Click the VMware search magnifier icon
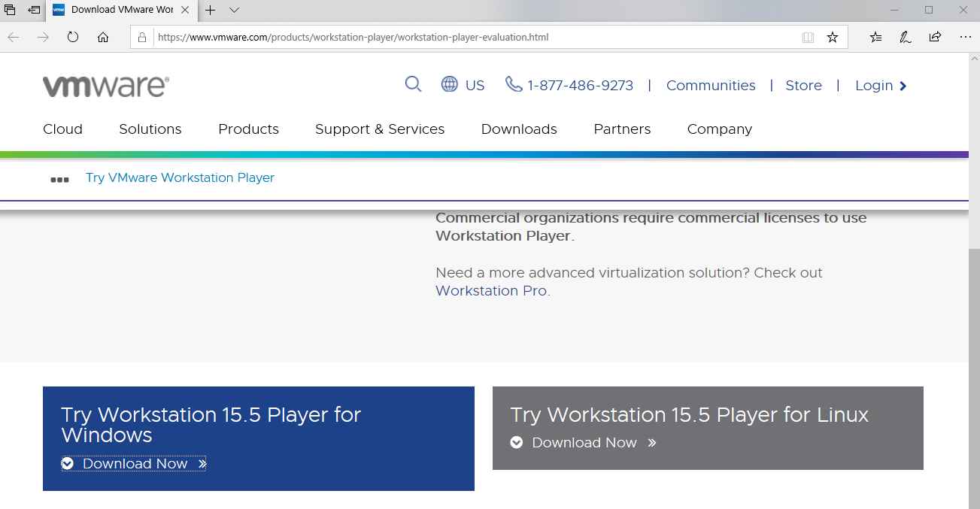 coord(413,84)
